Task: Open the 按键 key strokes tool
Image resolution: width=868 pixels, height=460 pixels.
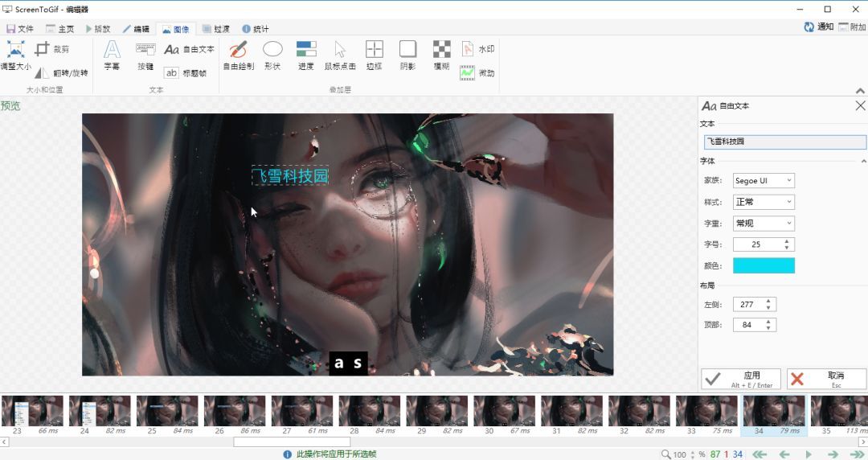Action: point(145,55)
